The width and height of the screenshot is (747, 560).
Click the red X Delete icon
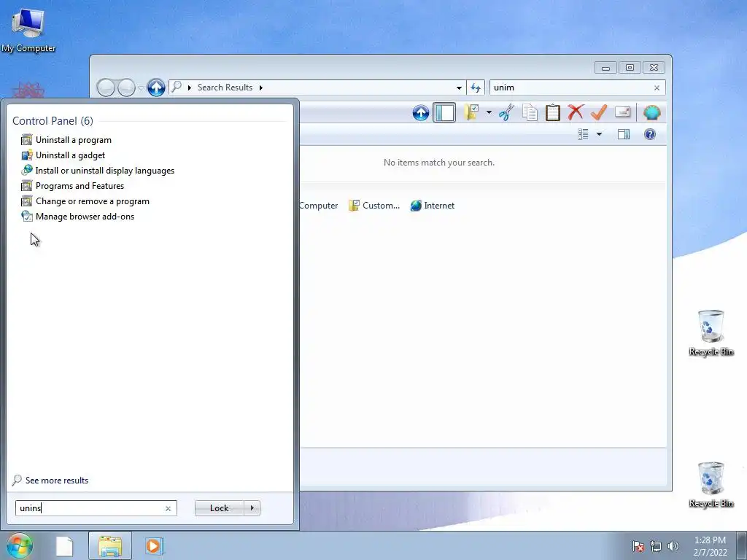[576, 112]
